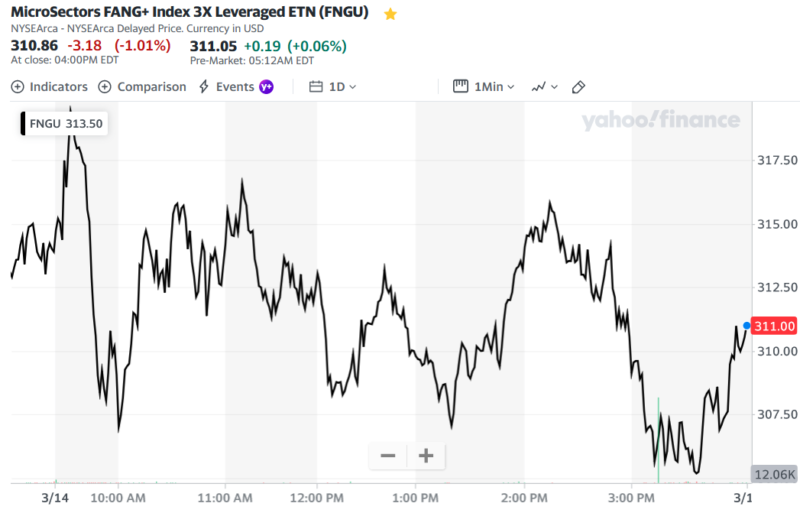800x513 pixels.
Task: Select the pencil drawing tool
Action: coord(578,87)
